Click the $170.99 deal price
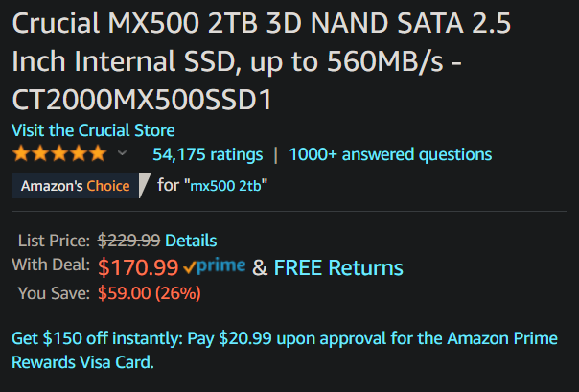This screenshot has width=579, height=392. (x=138, y=267)
